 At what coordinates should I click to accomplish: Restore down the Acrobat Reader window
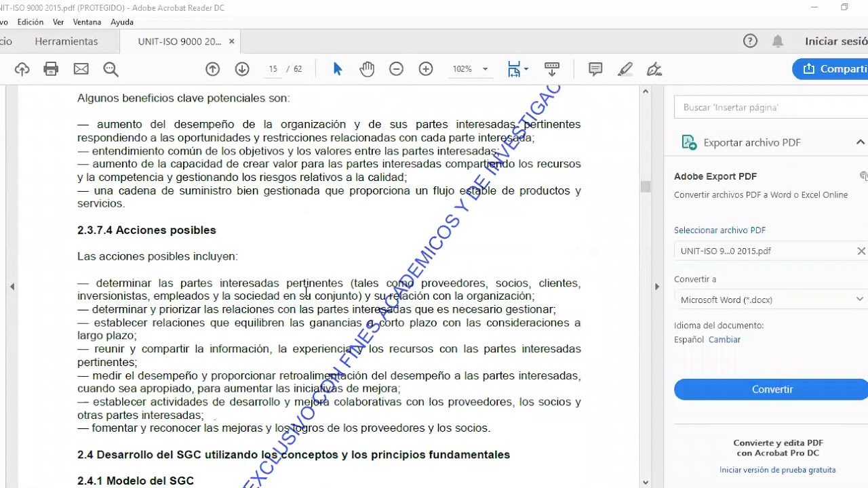[844, 7]
